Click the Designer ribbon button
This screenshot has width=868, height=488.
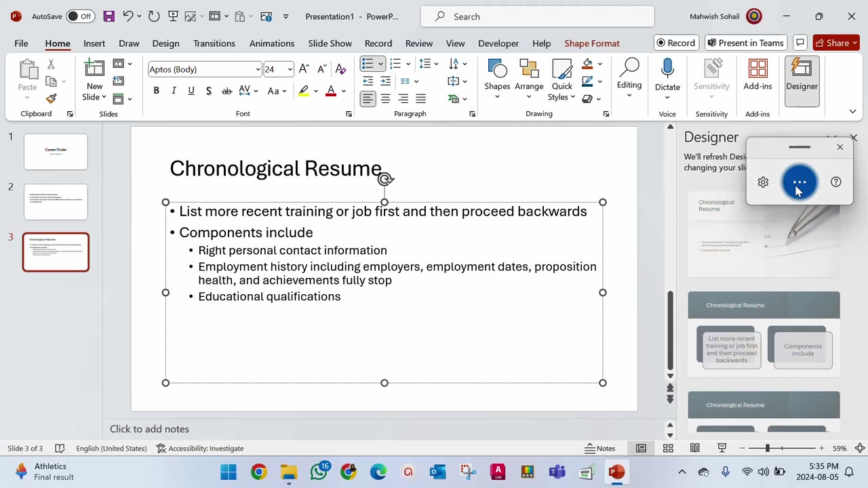tap(802, 80)
